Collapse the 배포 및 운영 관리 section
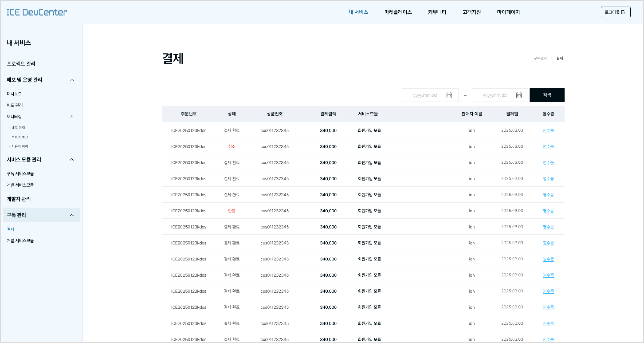The height and width of the screenshot is (343, 644). 72,80
